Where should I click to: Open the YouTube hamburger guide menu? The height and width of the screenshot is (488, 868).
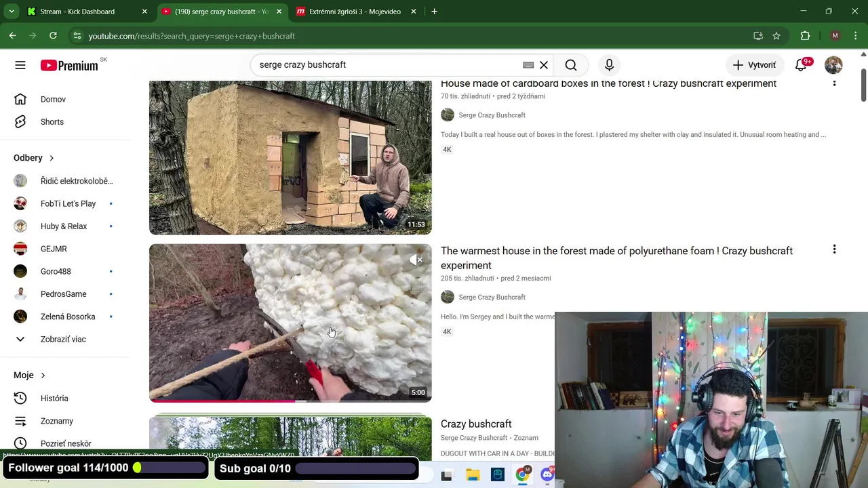pos(20,65)
